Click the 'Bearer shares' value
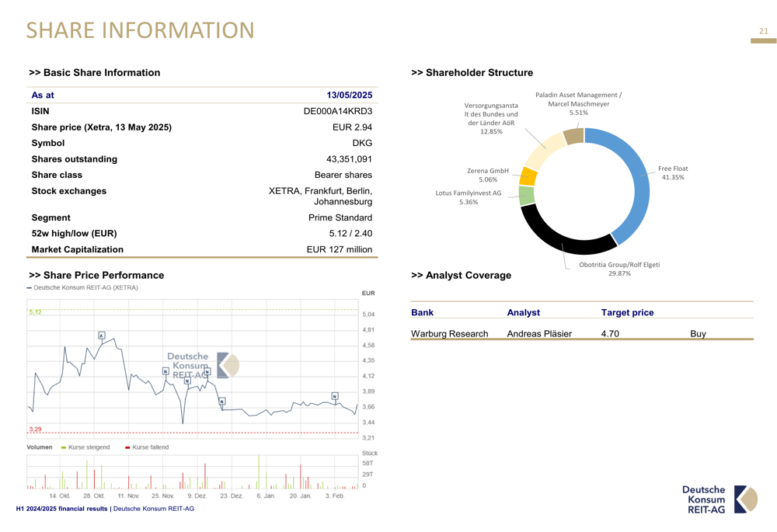 343,175
